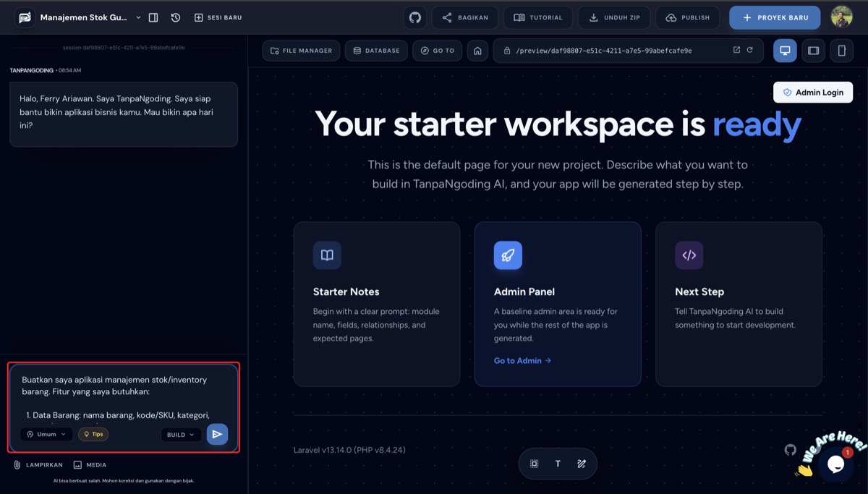Click the Admin Panel rocket icon
The height and width of the screenshot is (494, 868).
pyautogui.click(x=508, y=255)
